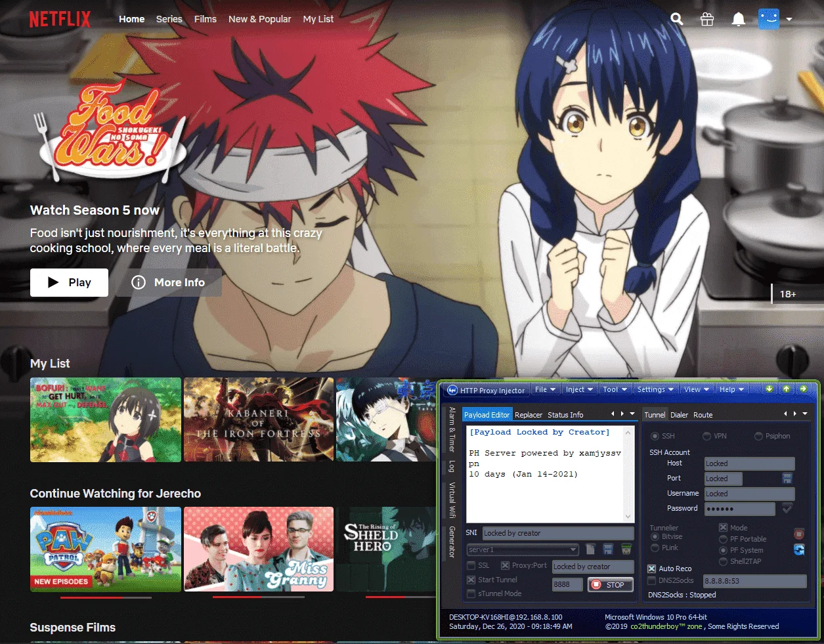Open the Help menu in Proxy Injector
824x644 pixels.
[731, 389]
